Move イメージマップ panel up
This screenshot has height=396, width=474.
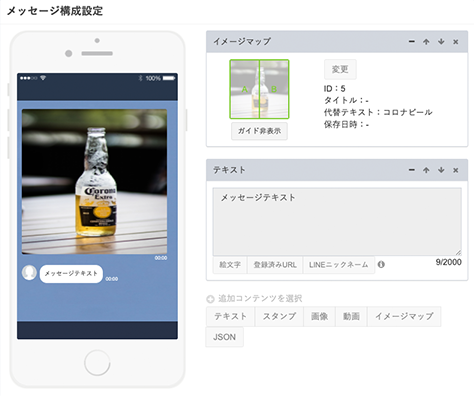[x=426, y=42]
